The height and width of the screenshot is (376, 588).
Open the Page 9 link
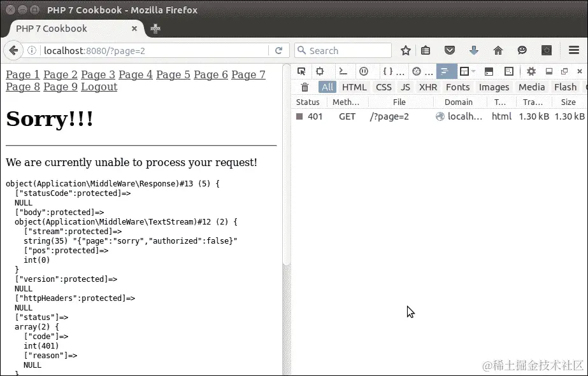point(61,87)
